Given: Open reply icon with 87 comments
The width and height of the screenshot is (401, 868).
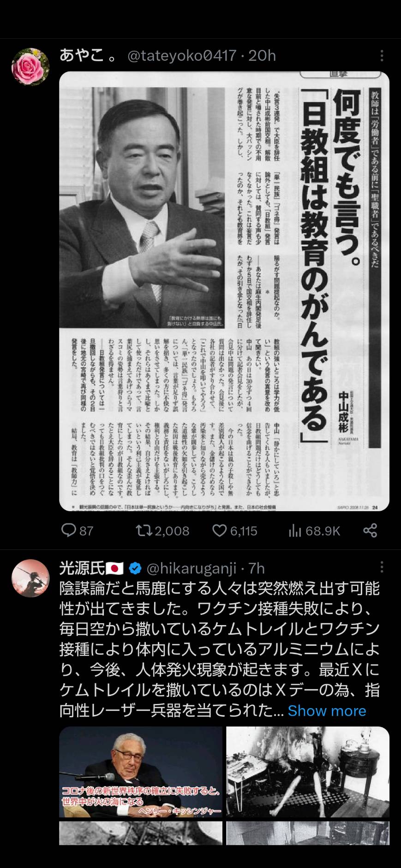Looking at the screenshot, I should tap(69, 531).
